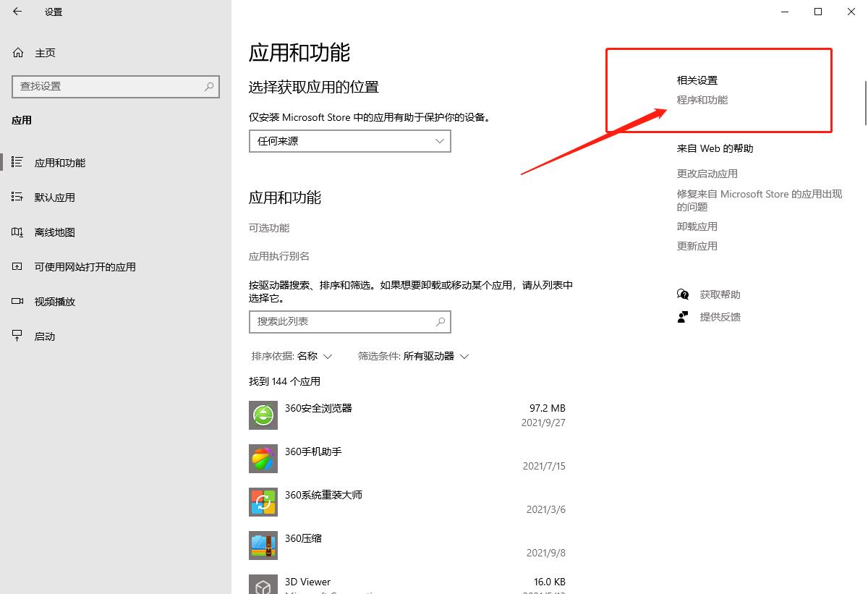
Task: Click the back arrow at top left
Action: click(18, 12)
